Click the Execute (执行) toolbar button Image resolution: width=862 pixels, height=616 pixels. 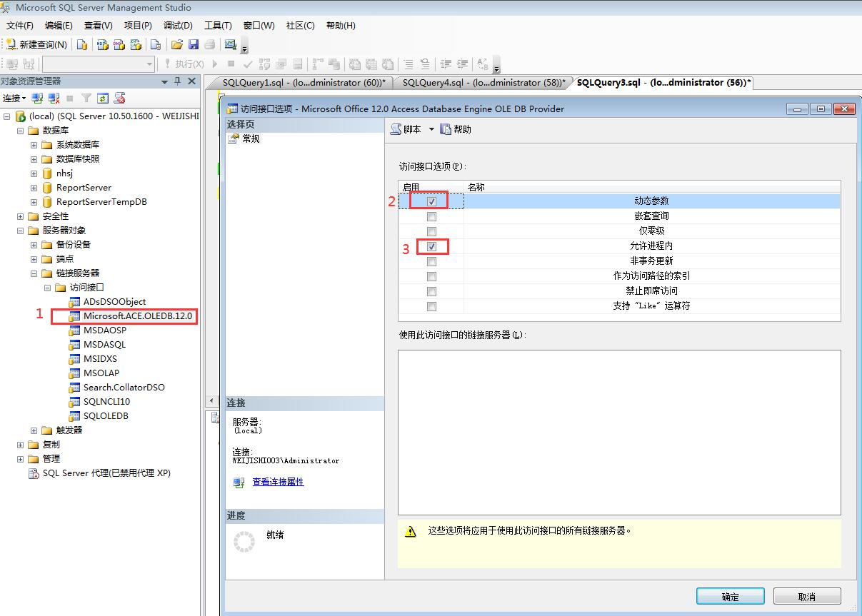click(x=184, y=64)
